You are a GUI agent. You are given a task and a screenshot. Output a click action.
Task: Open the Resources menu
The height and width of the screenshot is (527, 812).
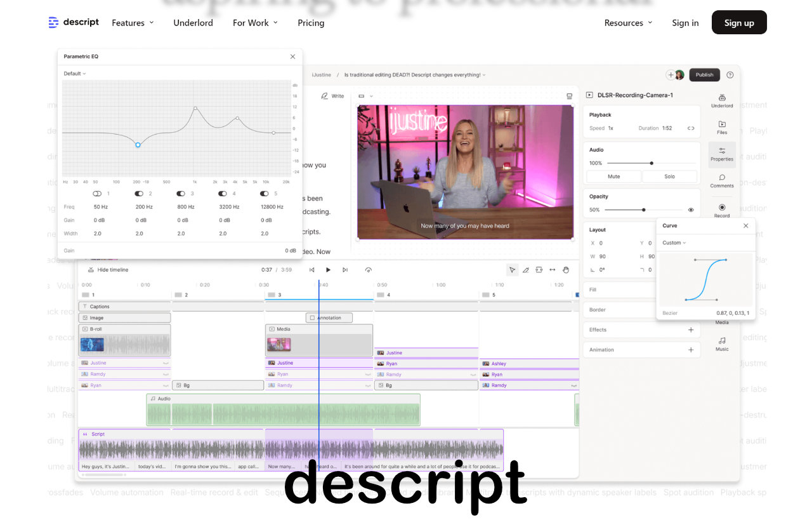coord(628,23)
